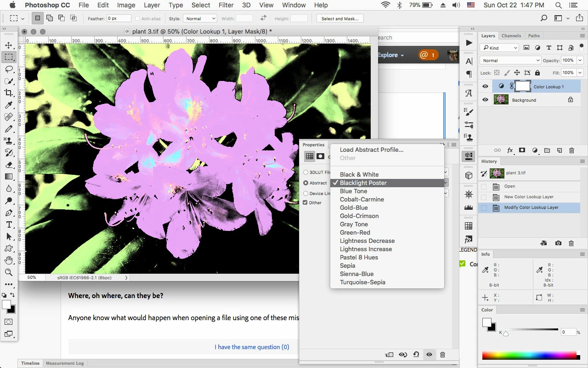Viewport: 588px width, 368px height.
Task: Select the Eraser tool
Action: click(9, 165)
